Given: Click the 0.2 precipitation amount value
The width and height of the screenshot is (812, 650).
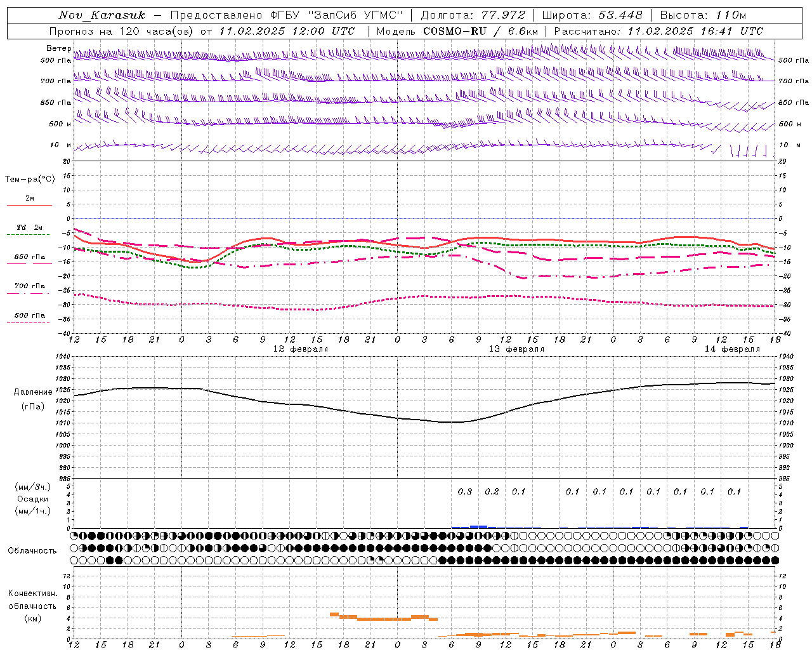Looking at the screenshot, I should click(492, 491).
